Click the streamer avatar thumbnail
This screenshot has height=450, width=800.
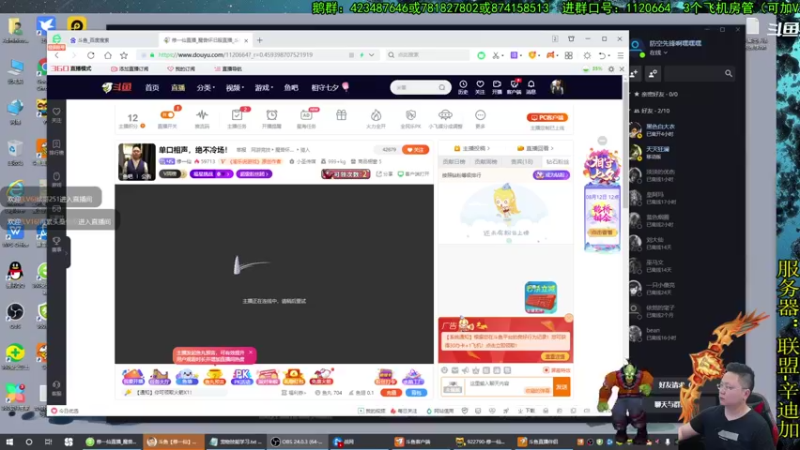point(137,162)
